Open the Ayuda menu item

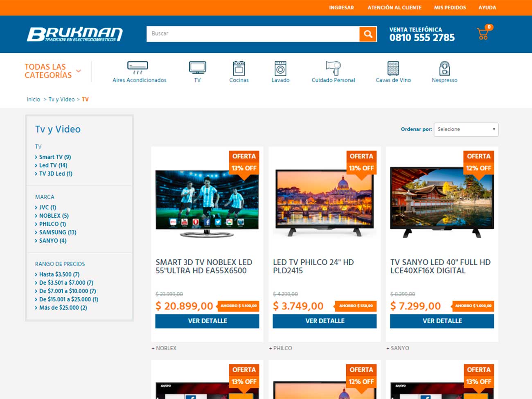coord(487,8)
